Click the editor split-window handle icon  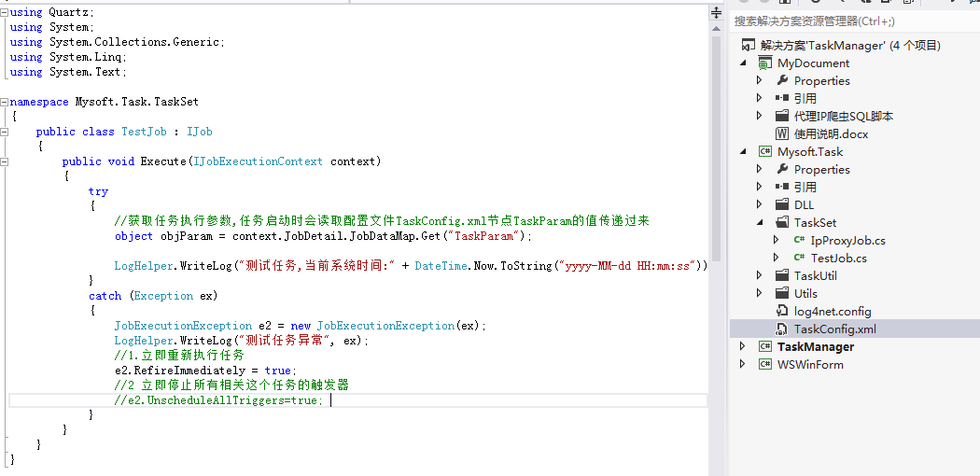point(716,12)
